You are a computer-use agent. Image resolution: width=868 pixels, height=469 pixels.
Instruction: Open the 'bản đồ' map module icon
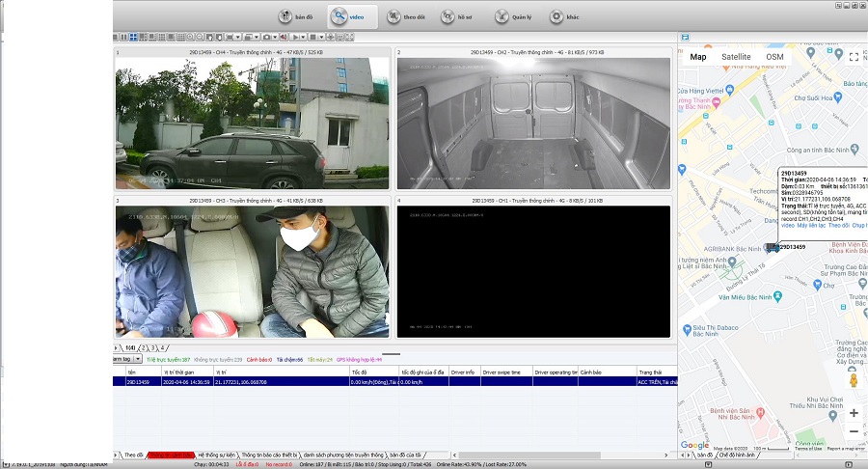pos(286,16)
